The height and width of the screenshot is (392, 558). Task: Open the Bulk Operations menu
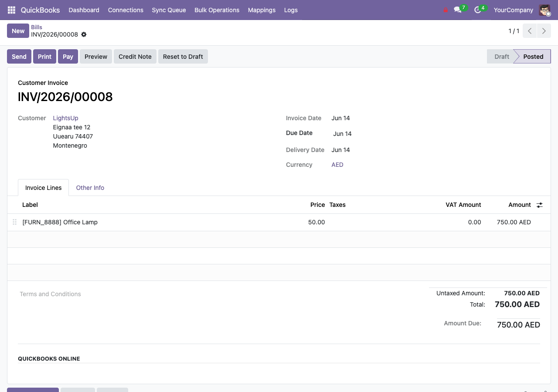point(217,10)
